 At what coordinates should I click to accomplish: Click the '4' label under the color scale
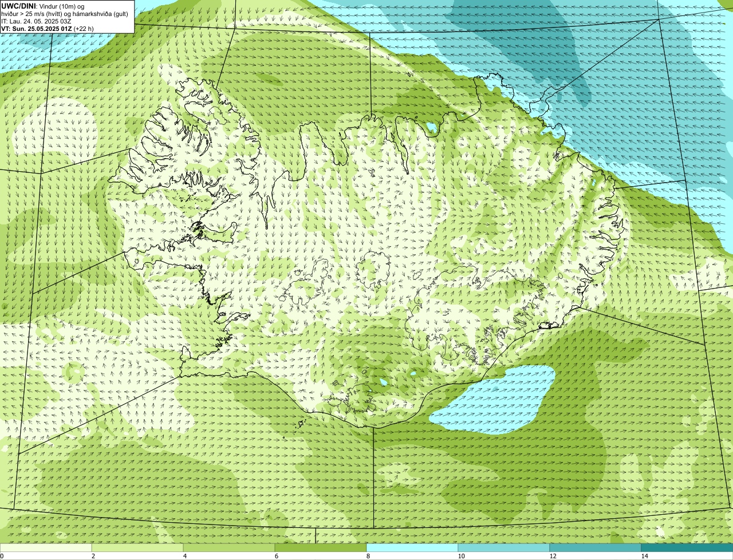(x=184, y=556)
